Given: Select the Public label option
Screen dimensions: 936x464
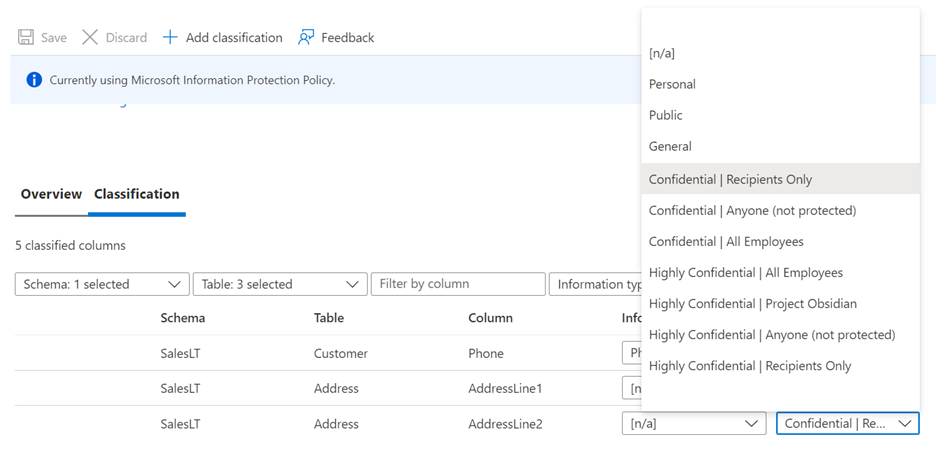Looking at the screenshot, I should [666, 115].
